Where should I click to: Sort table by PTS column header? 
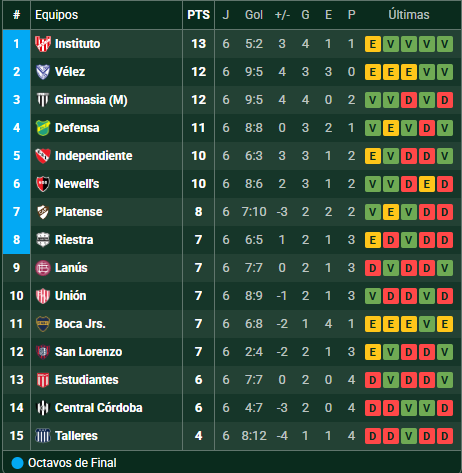(x=199, y=15)
